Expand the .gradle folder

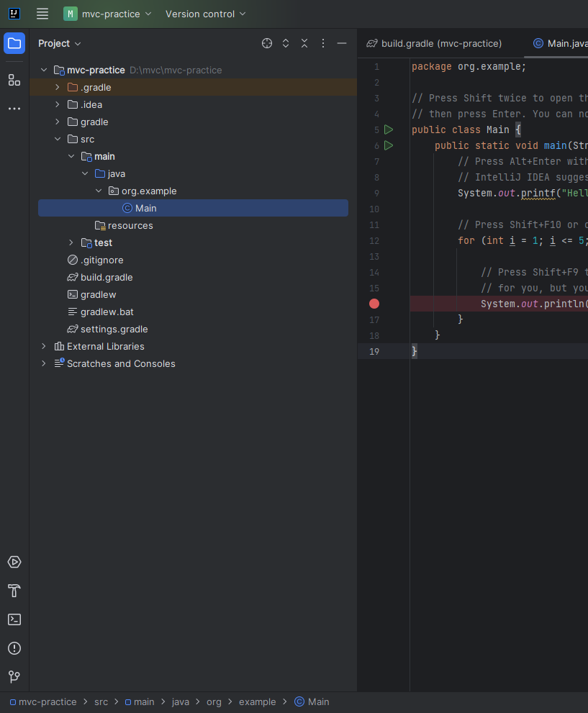coord(58,87)
